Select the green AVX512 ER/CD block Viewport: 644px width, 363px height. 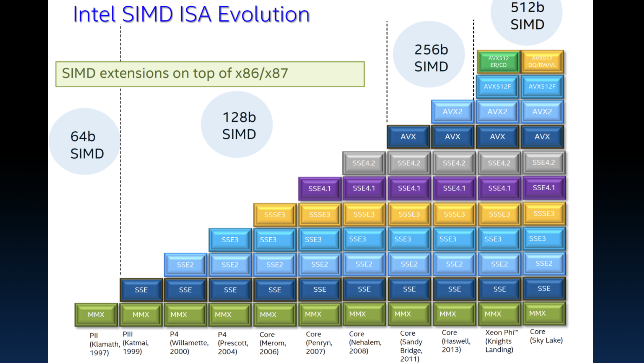498,62
